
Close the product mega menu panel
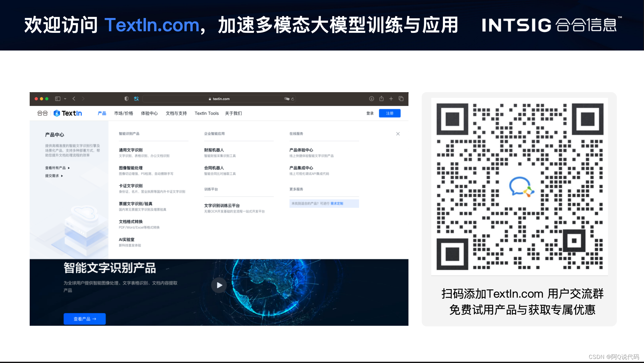[398, 134]
